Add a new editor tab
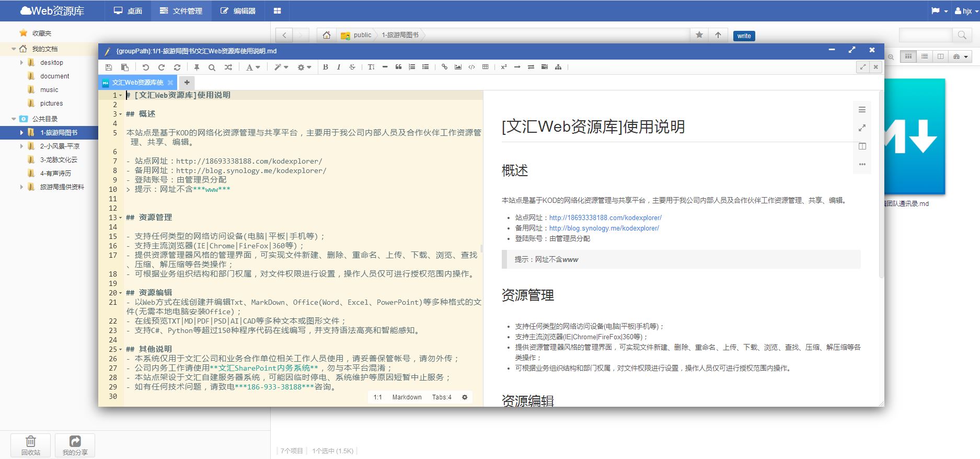Image resolution: width=980 pixels, height=459 pixels. click(x=187, y=82)
